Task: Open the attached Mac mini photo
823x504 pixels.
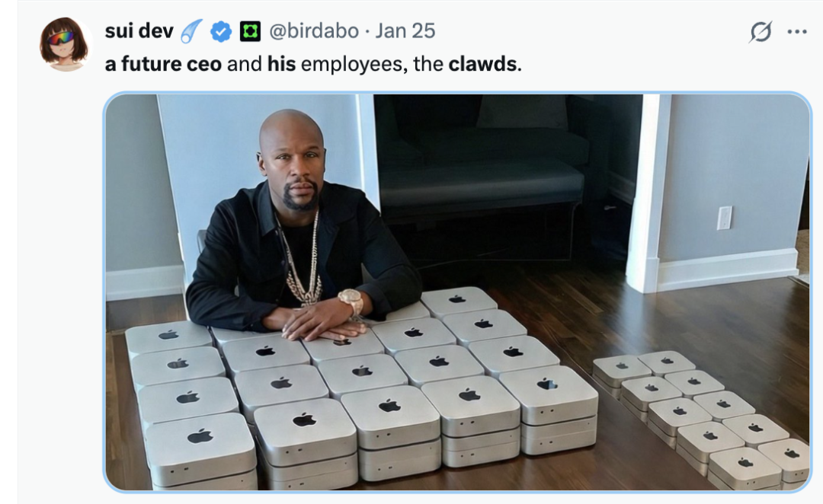Action: click(x=457, y=292)
